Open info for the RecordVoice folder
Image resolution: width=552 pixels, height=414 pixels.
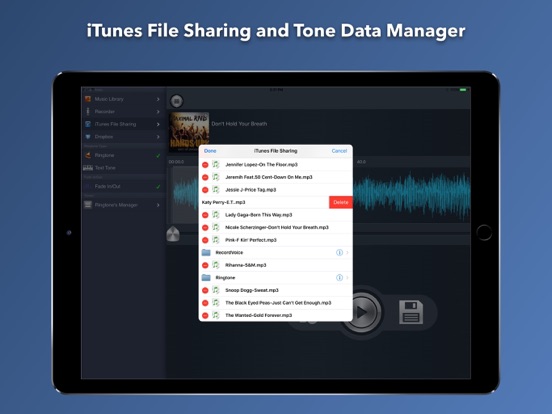[339, 253]
